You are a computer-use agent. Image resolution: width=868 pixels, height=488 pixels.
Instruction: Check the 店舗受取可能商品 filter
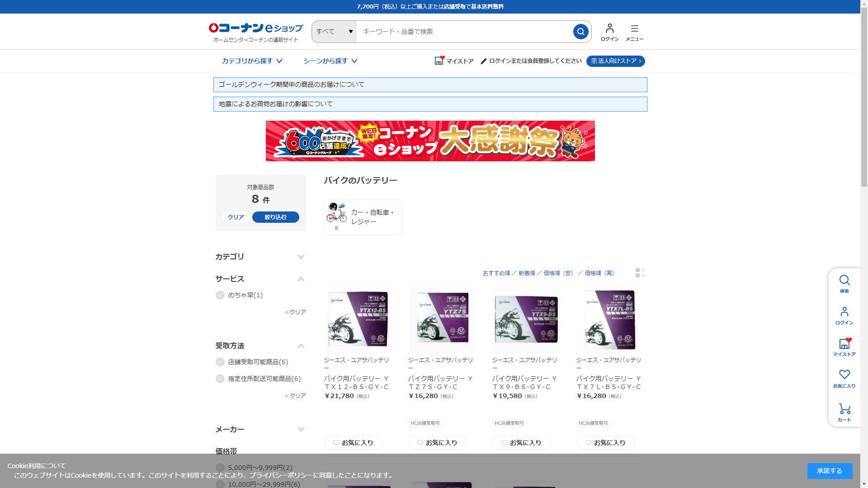(220, 362)
